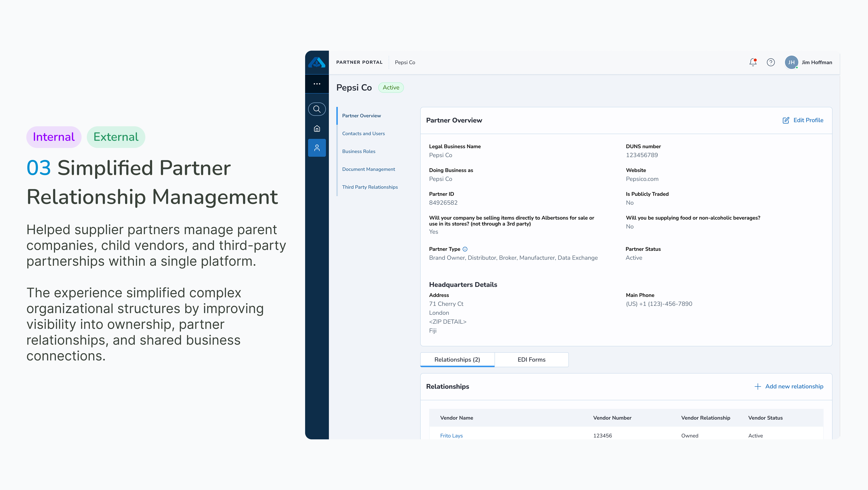The width and height of the screenshot is (868, 490).
Task: Click Pepsi Co breadcrumb in top bar
Action: coord(405,62)
